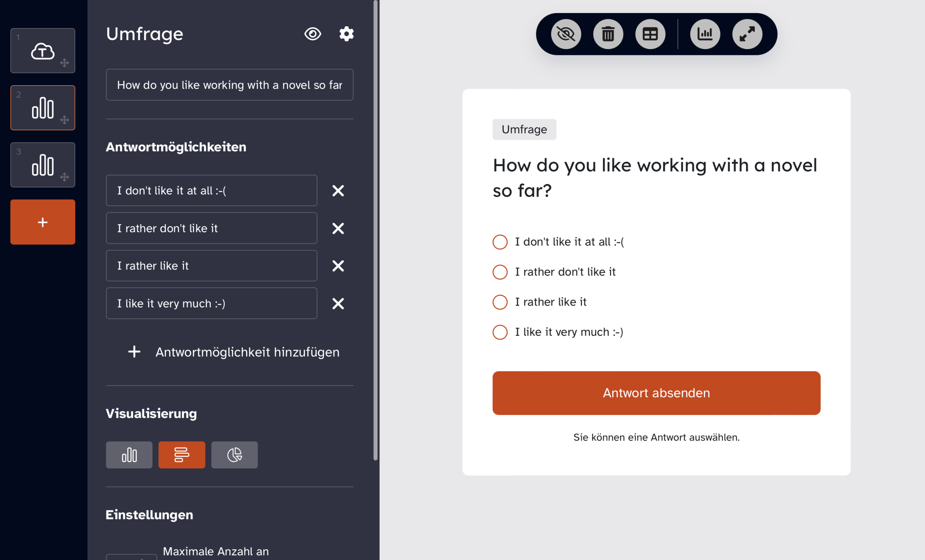925x560 pixels.
Task: Select the horizontal bar chart visualization
Action: 182,455
